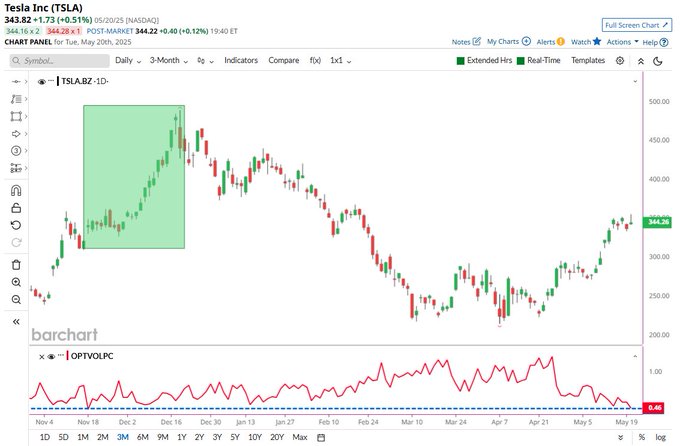The width and height of the screenshot is (680, 446).
Task: Enable the log scale
Action: 660,437
